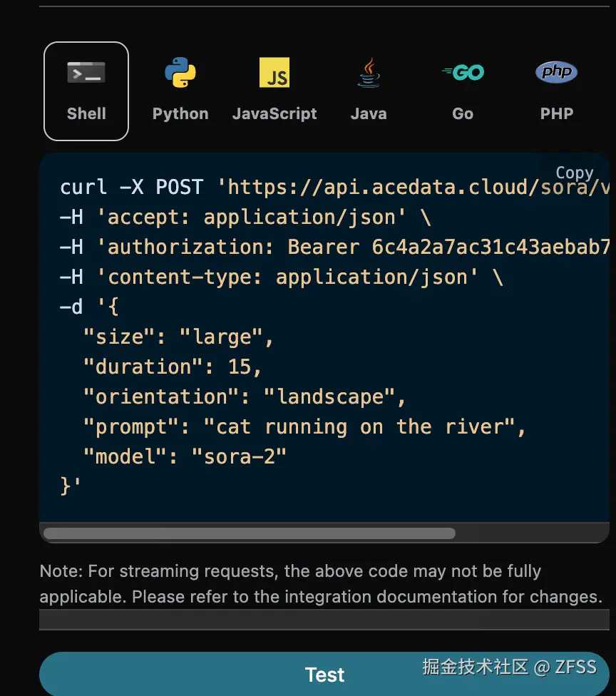The width and height of the screenshot is (616, 696).
Task: Pick the yellow JS logo icon
Action: pyautogui.click(x=274, y=72)
